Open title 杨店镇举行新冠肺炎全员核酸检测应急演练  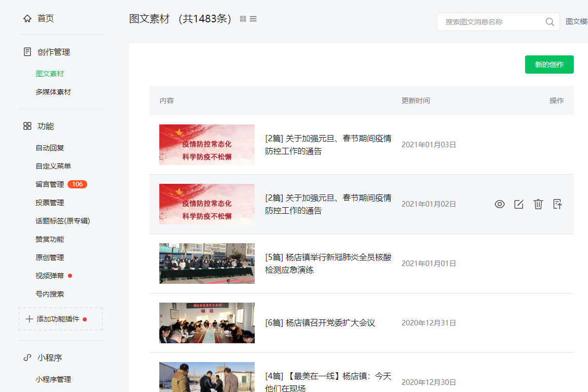coord(328,264)
